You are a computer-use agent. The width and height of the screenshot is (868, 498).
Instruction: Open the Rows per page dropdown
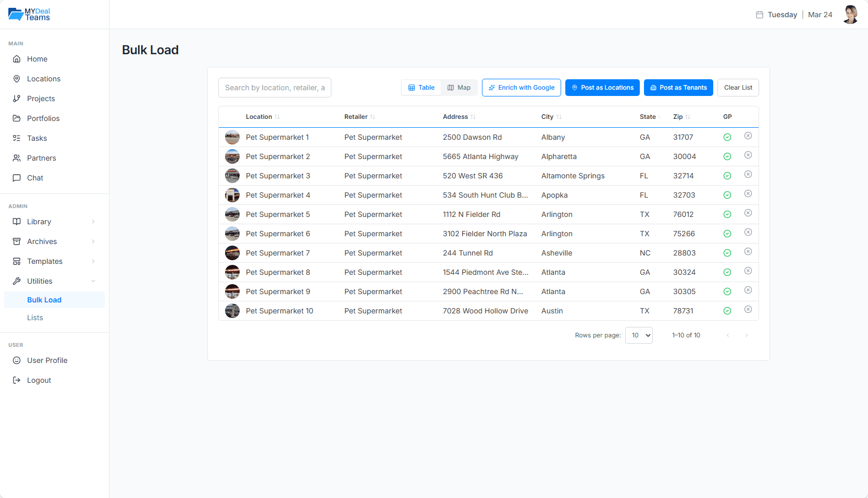point(639,335)
